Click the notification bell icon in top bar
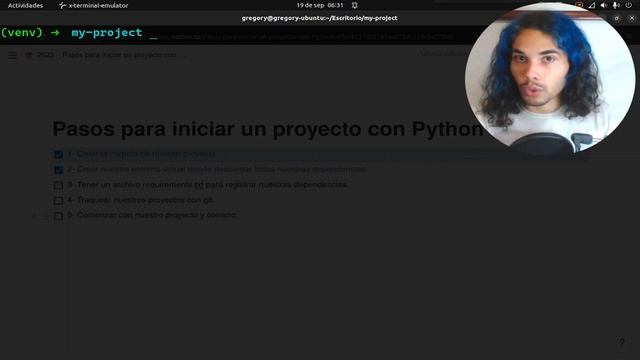The image size is (640, 360). point(355,5)
